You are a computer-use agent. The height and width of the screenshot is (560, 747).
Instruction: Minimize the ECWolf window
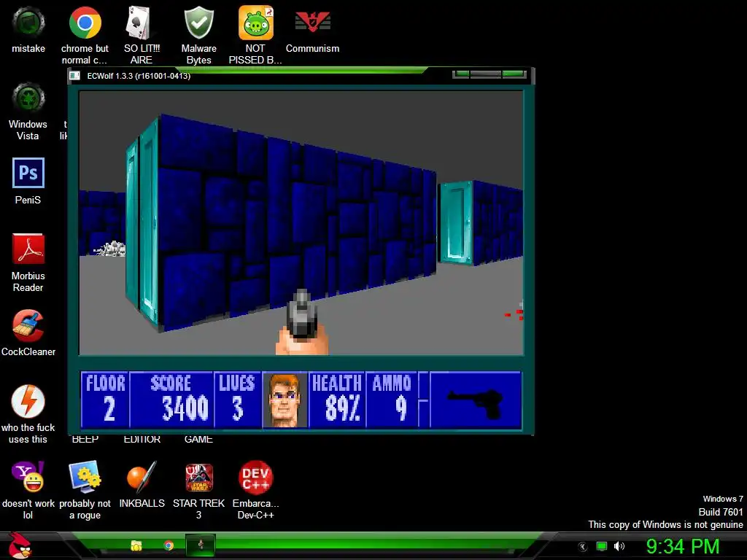pyautogui.click(x=461, y=74)
